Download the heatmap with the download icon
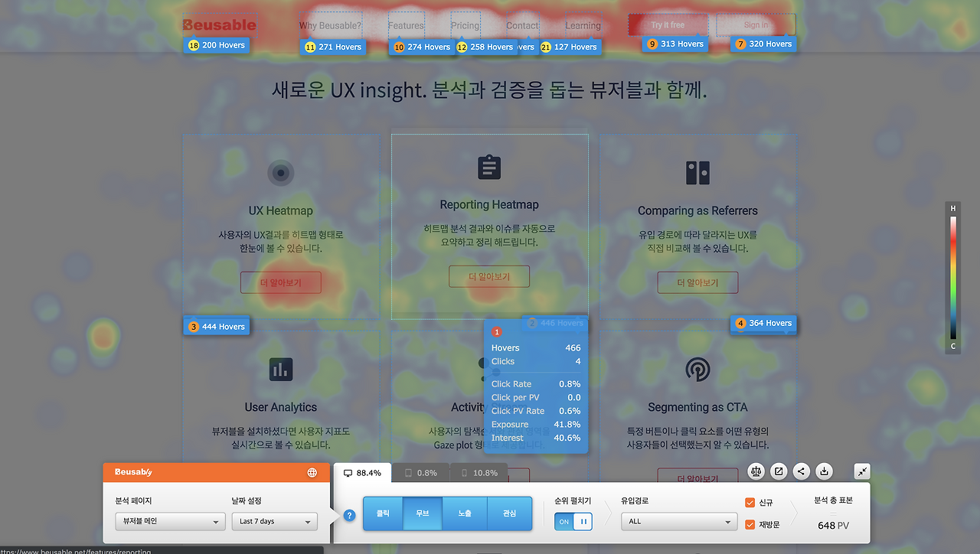Screen dimensions: 980x554 (824, 471)
